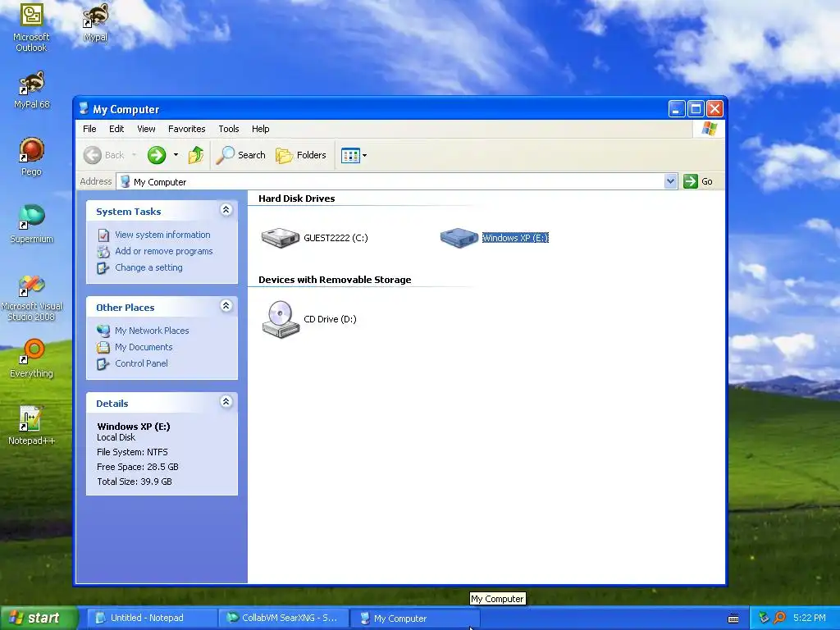840x630 pixels.
Task: Click the Control Panel sidebar icon
Action: click(x=103, y=363)
